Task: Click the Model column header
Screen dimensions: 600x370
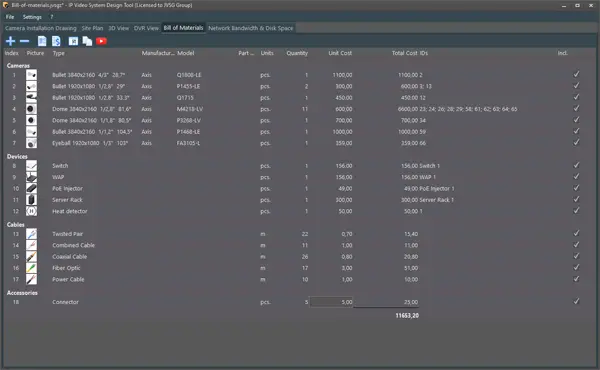Action: click(x=186, y=53)
